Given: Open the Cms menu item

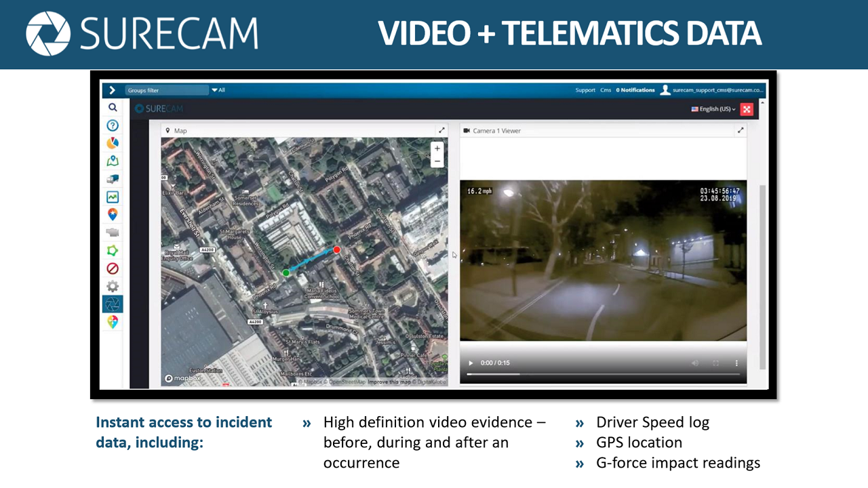Looking at the screenshot, I should 606,89.
